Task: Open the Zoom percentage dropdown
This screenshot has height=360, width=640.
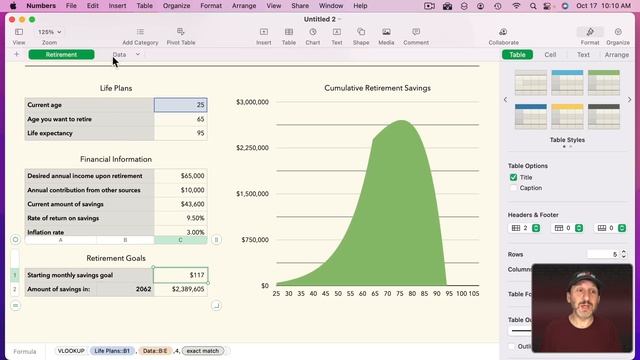Action: click(x=49, y=32)
